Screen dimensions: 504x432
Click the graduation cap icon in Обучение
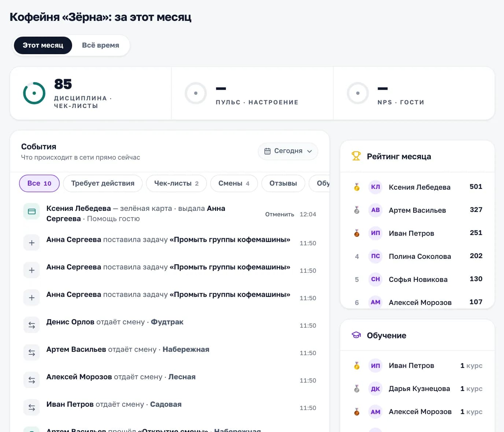(x=356, y=335)
